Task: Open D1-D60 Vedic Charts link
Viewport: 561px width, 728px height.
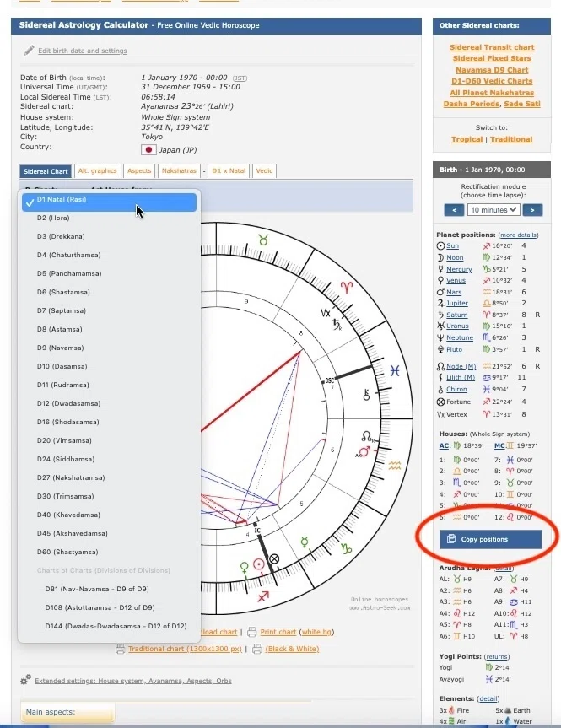Action: [x=492, y=81]
